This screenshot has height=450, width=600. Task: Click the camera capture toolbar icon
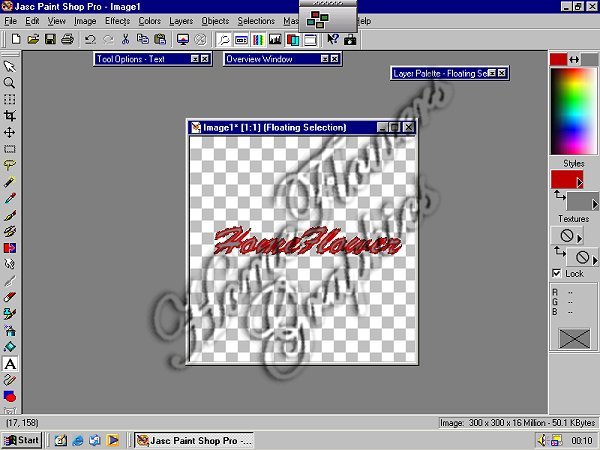click(350, 39)
